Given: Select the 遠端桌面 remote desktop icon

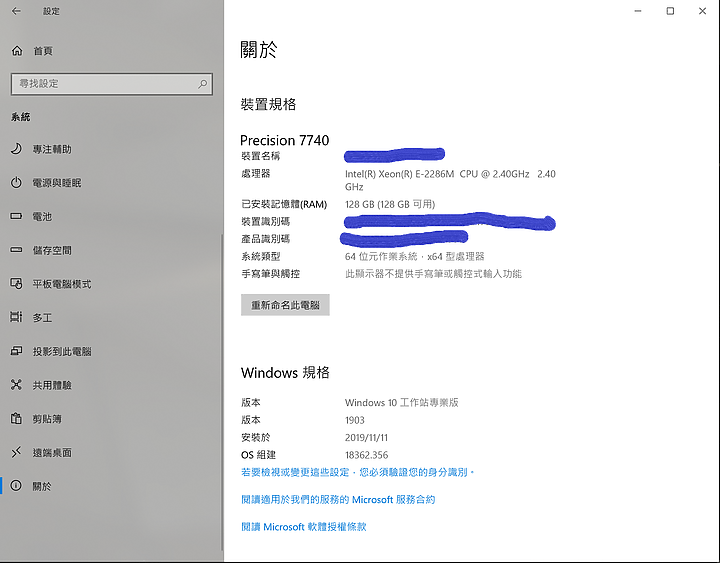Looking at the screenshot, I should pyautogui.click(x=17, y=452).
